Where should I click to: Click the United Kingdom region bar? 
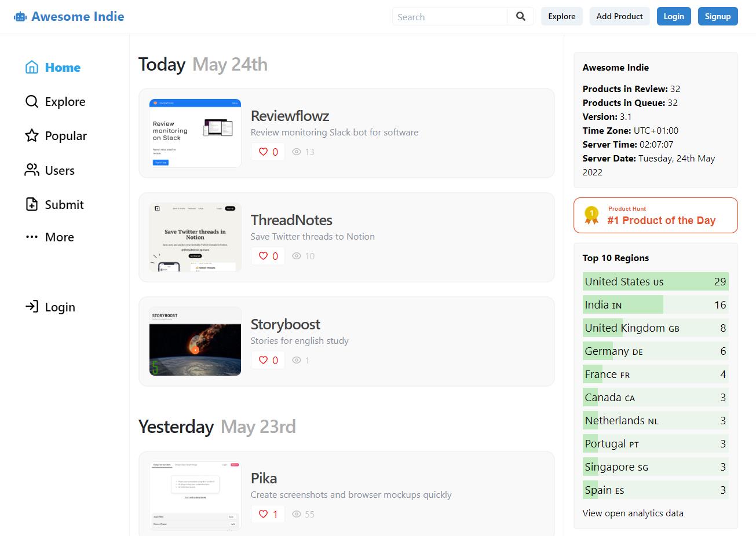(x=656, y=328)
